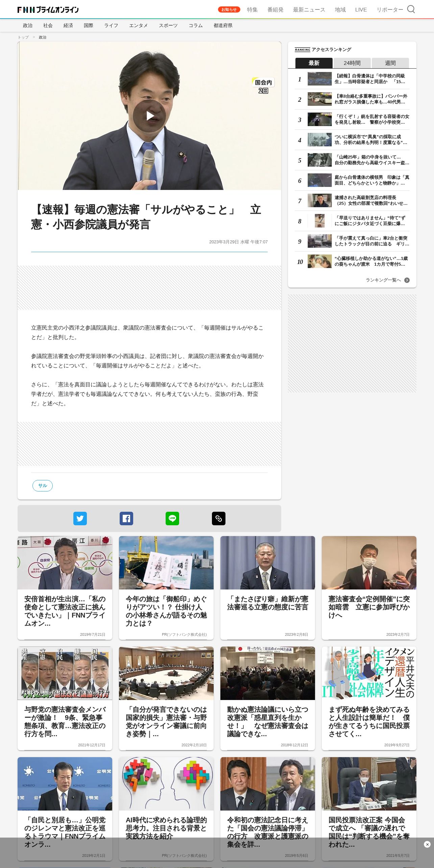Open 憲法審査会“定例開催”に突如暗雲 article
434x868 pixels.
click(369, 588)
